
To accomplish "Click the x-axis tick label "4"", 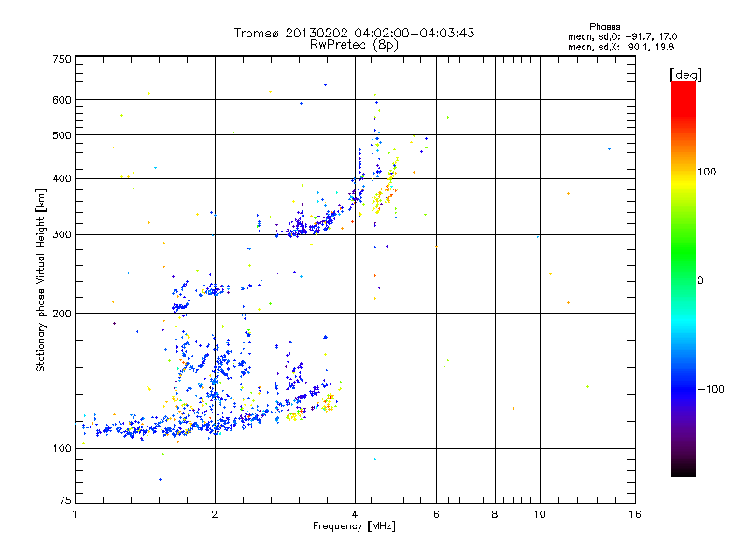I will point(355,514).
